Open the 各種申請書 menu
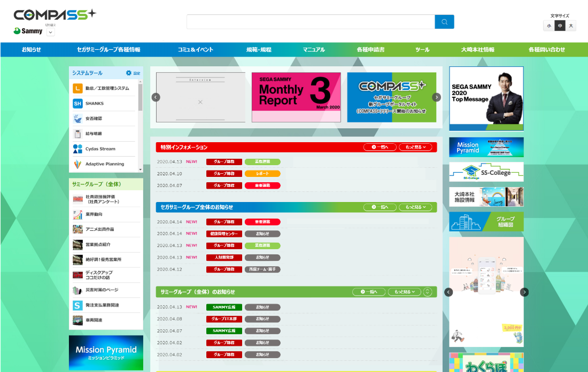This screenshot has height=372, width=588. pyautogui.click(x=370, y=50)
